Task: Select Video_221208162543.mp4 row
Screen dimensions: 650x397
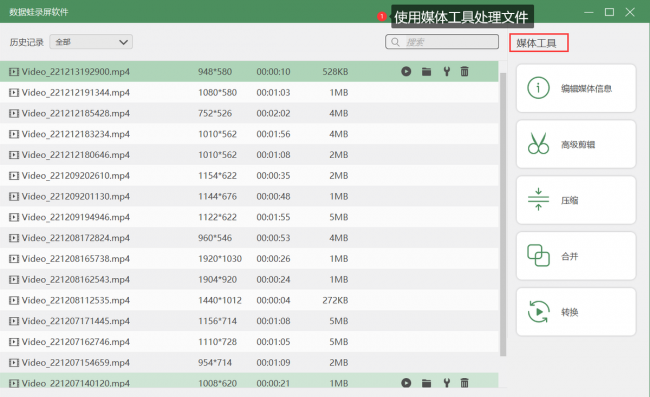Action: [249, 279]
